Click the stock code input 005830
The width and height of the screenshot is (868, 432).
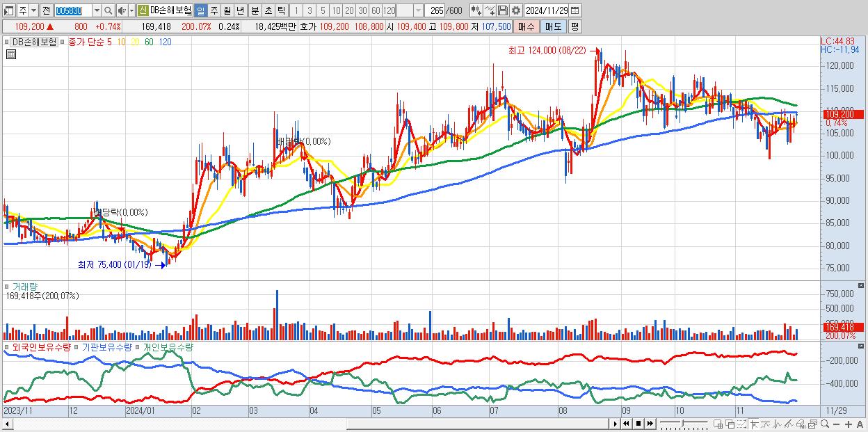[72, 10]
